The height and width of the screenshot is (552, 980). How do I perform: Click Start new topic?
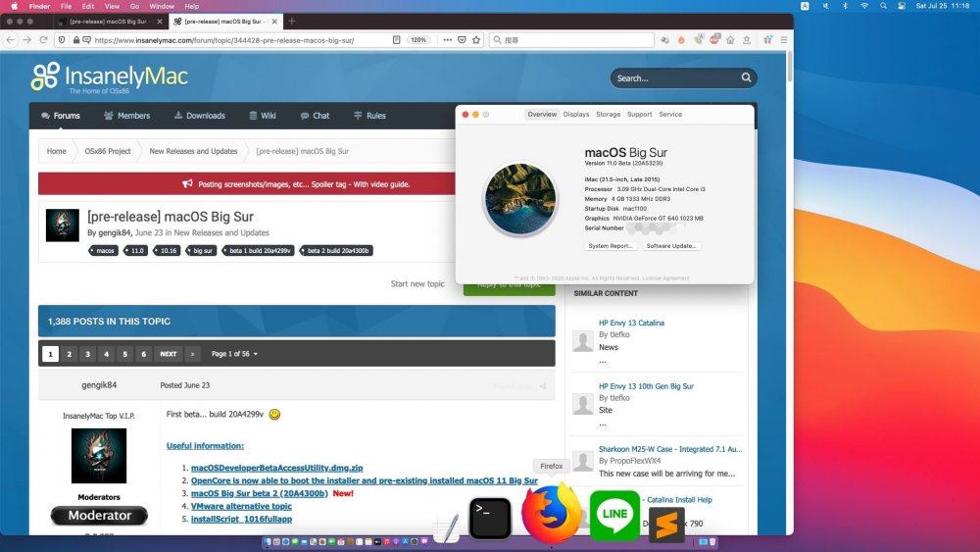pyautogui.click(x=417, y=283)
